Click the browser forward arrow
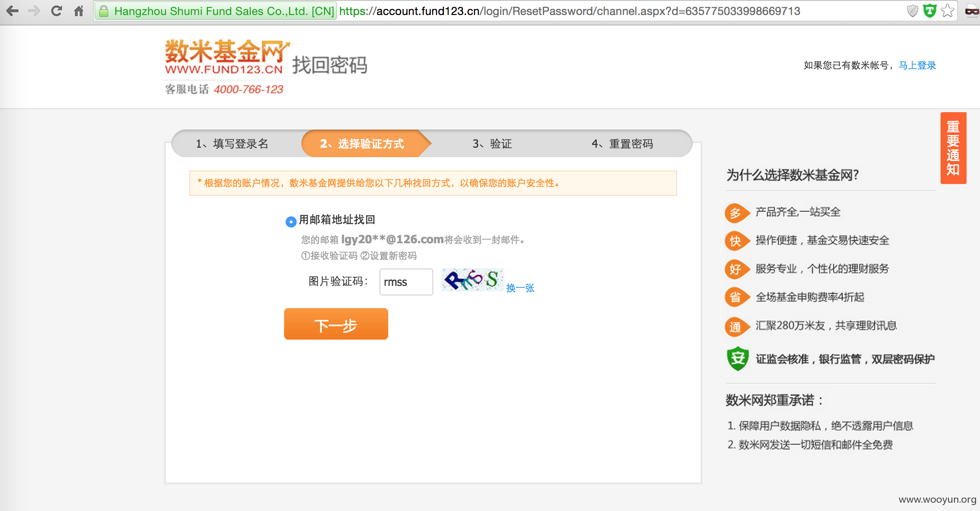This screenshot has width=980, height=511. pyautogui.click(x=35, y=11)
